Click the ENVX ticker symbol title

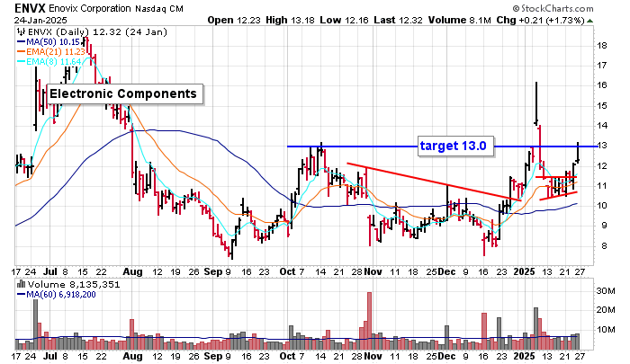coord(30,8)
